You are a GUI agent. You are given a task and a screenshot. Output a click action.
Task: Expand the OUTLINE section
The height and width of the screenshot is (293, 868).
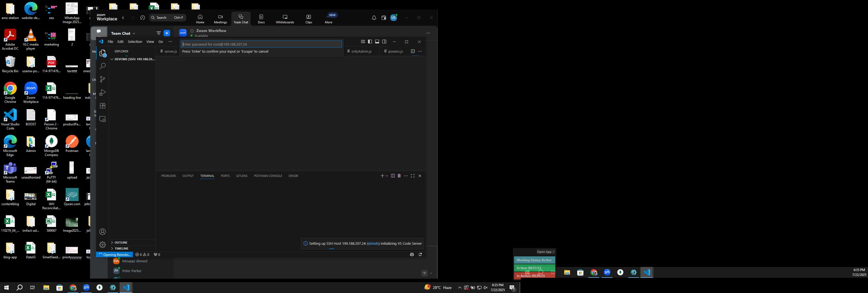tap(133, 243)
